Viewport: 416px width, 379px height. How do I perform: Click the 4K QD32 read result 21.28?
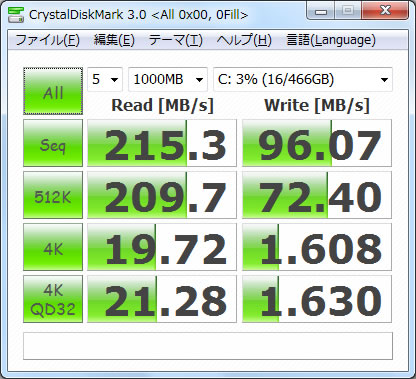click(162, 299)
